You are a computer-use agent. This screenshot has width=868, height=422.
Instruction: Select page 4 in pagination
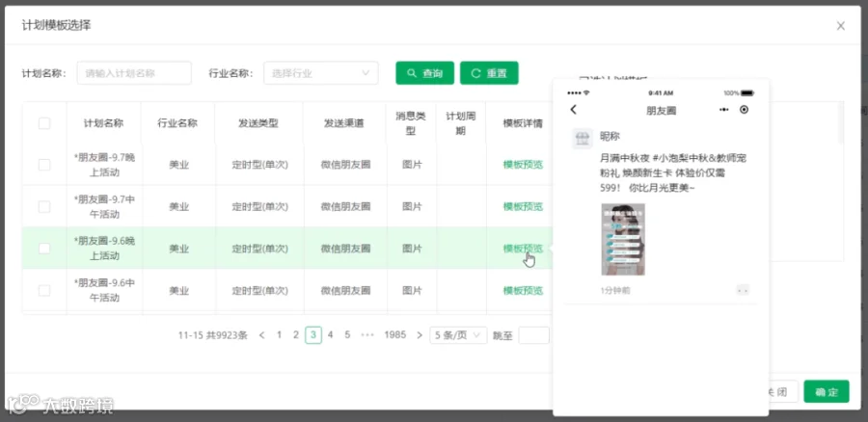pos(331,335)
